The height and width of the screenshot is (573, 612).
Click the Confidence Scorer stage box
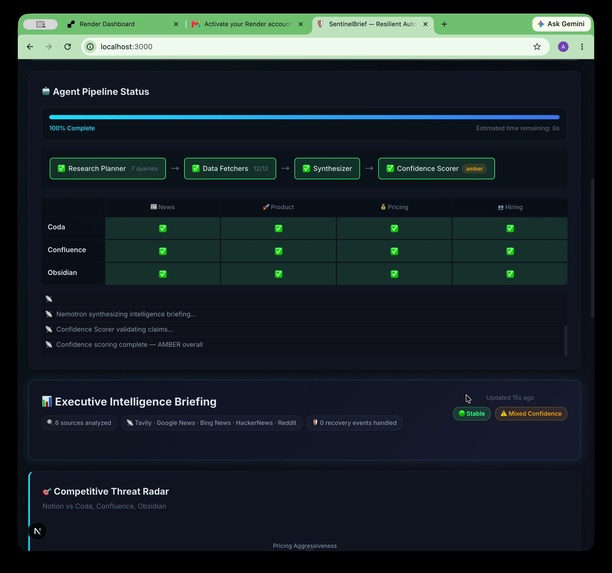(x=436, y=169)
